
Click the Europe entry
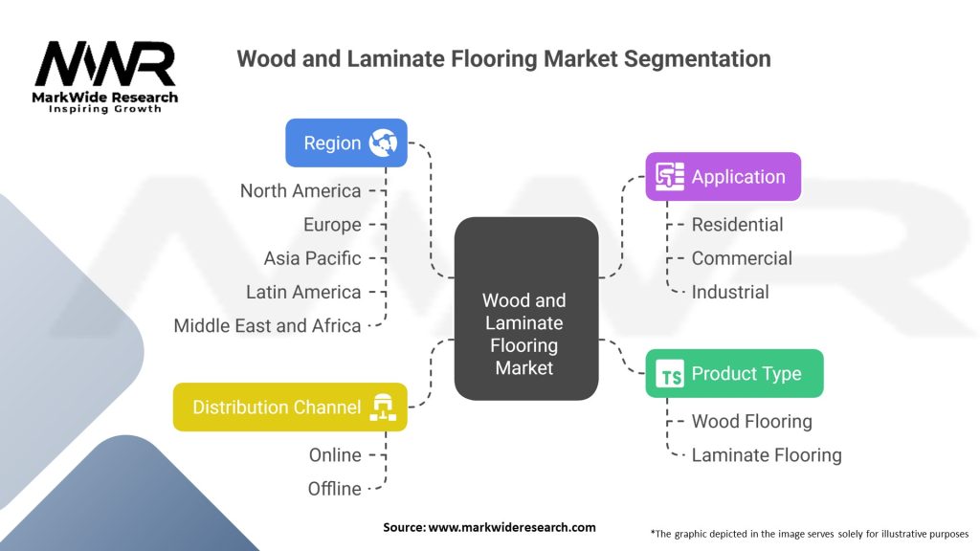[x=332, y=224]
